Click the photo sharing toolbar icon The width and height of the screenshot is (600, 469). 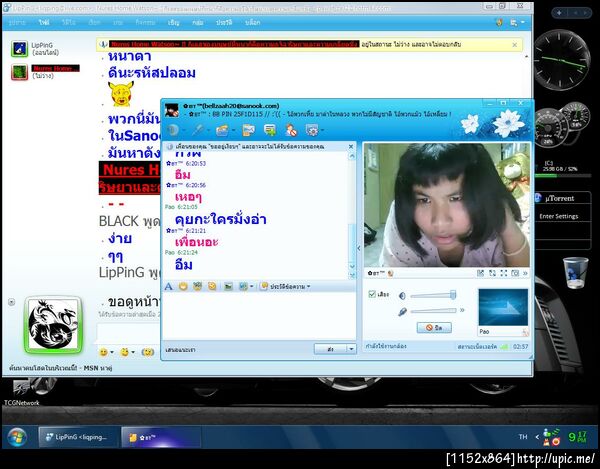(248, 130)
